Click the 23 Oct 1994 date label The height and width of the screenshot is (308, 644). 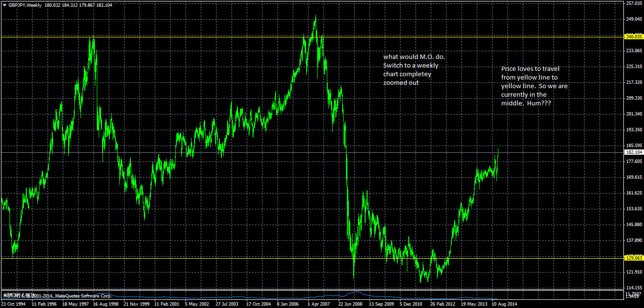[13, 304]
